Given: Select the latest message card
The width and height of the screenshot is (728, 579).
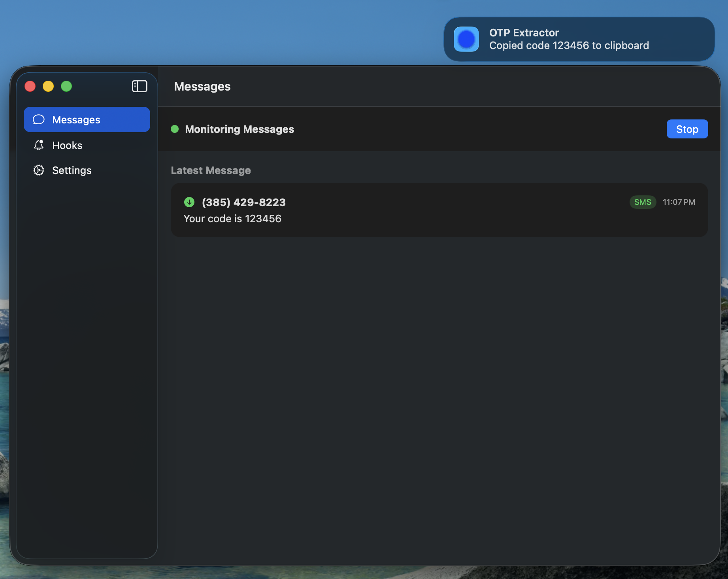Looking at the screenshot, I should [439, 210].
